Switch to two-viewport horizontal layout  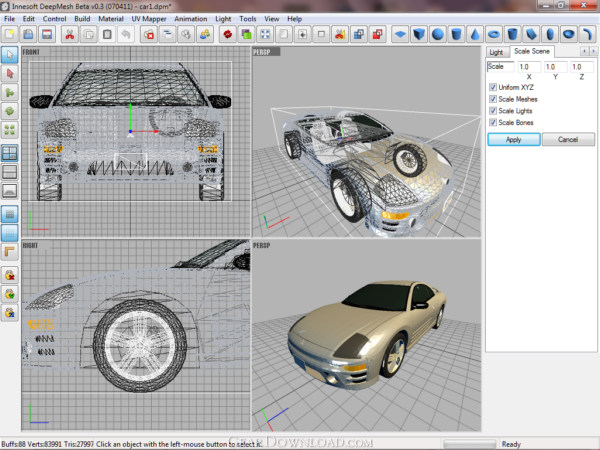coord(10,172)
